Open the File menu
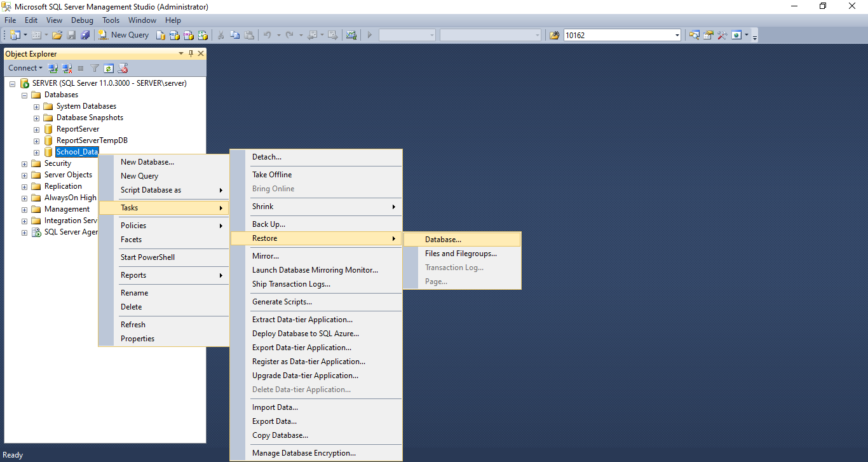The image size is (868, 462). tap(10, 20)
